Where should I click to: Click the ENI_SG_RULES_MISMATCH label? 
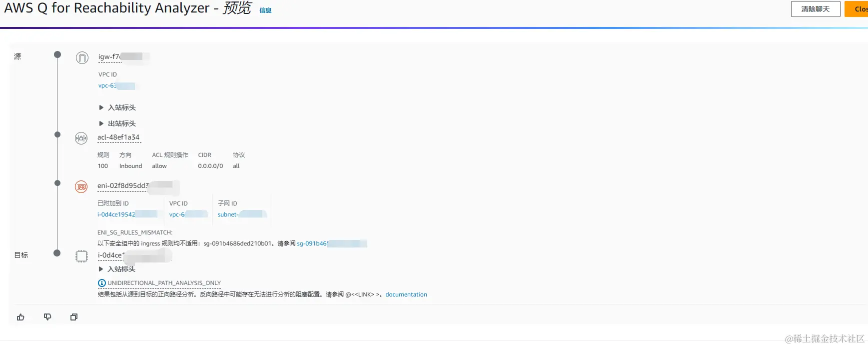click(135, 232)
